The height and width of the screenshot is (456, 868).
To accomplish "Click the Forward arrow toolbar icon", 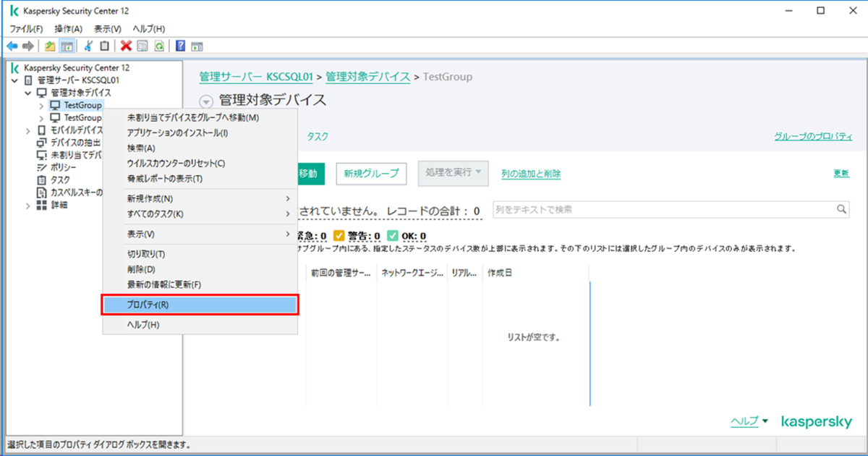I will [27, 46].
